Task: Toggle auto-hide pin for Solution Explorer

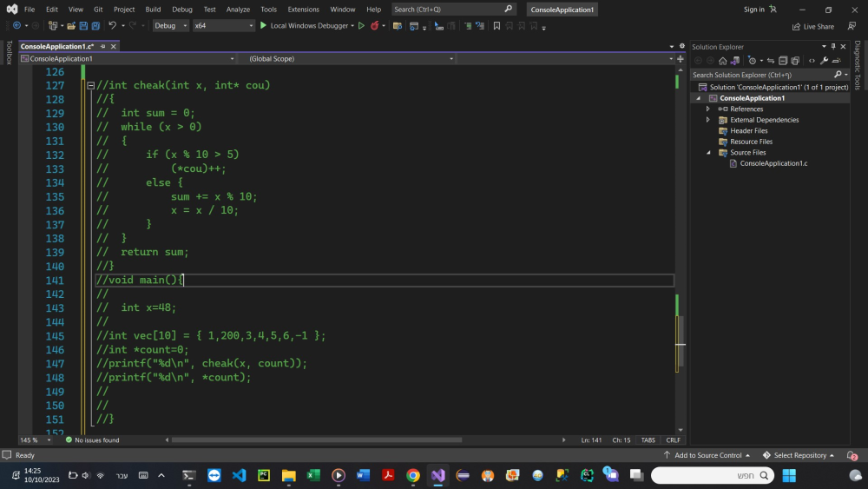Action: click(833, 47)
